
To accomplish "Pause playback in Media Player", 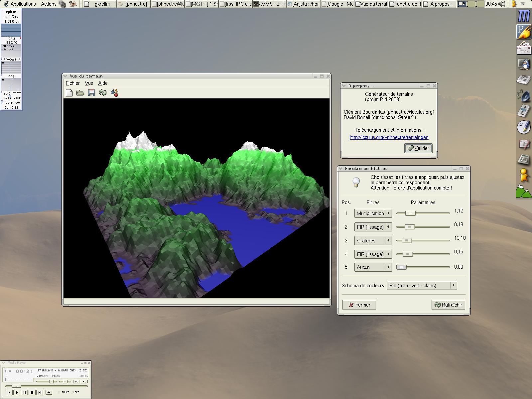I will tap(24, 392).
